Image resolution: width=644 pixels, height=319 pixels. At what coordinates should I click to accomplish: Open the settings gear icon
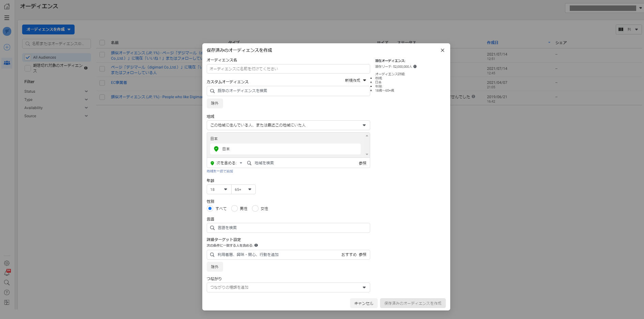point(7,263)
